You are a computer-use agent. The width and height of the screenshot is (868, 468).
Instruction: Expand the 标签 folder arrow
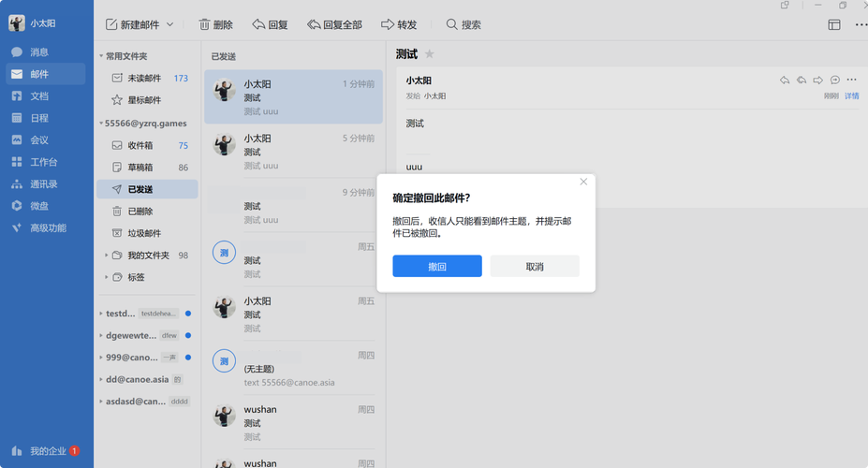(x=107, y=277)
